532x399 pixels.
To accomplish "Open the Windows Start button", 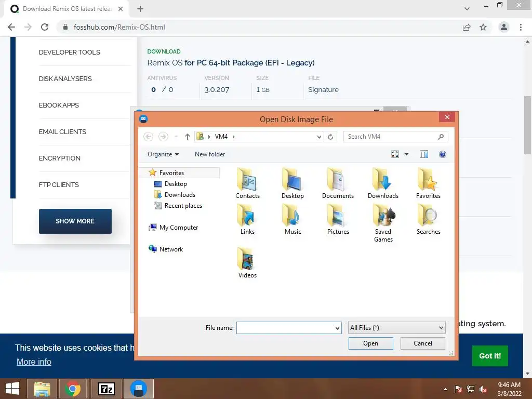I will (x=12, y=389).
